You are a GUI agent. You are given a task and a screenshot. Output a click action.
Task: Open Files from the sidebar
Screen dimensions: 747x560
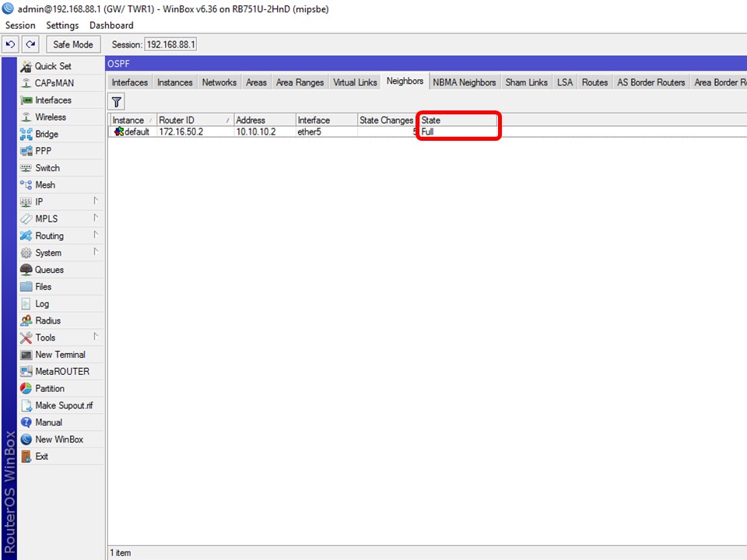pyautogui.click(x=61, y=287)
